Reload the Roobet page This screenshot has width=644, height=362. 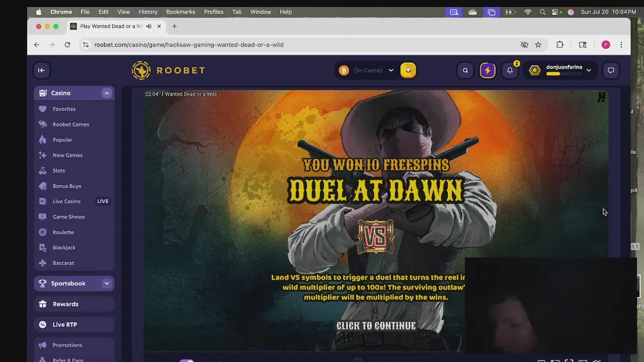(67, 45)
